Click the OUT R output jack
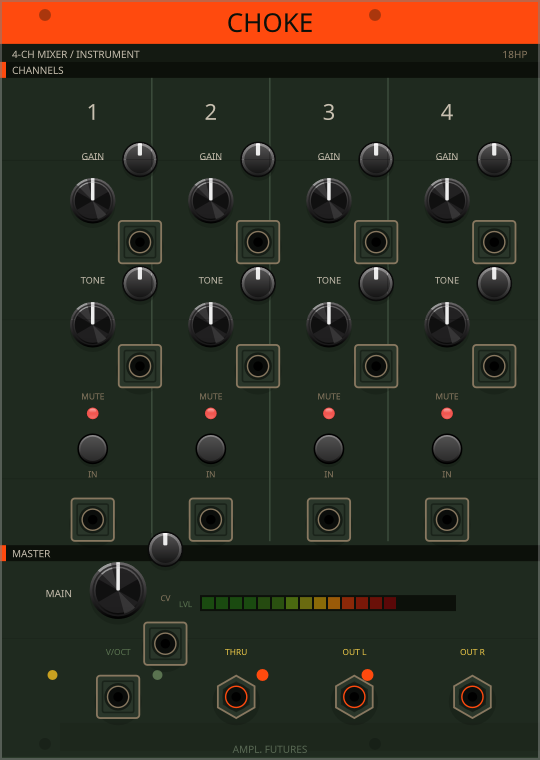 pyautogui.click(x=473, y=697)
